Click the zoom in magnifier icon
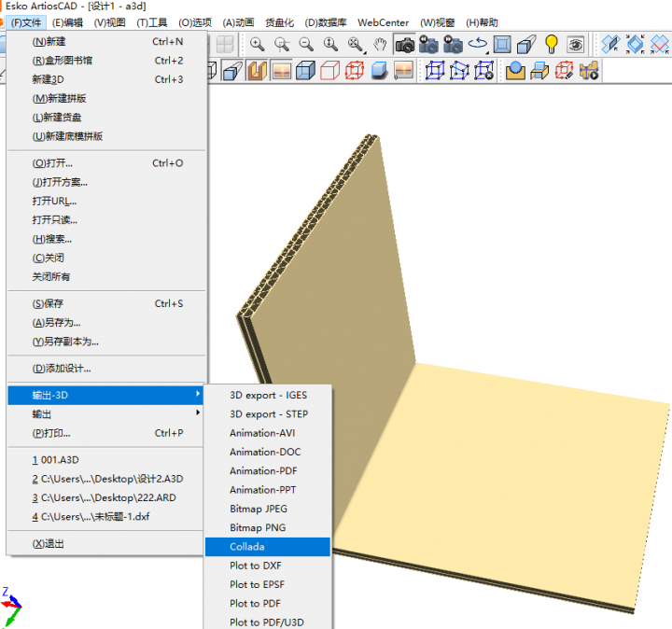This screenshot has width=672, height=629. pos(257,44)
